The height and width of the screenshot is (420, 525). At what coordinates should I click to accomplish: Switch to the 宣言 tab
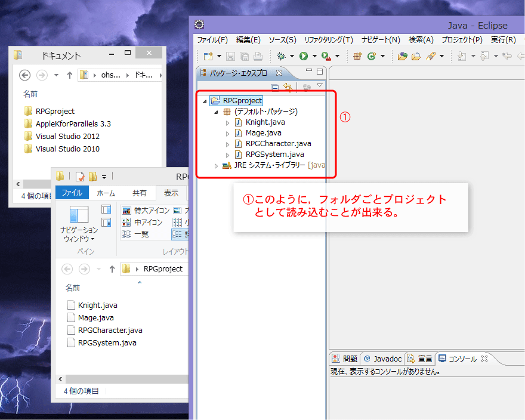pos(419,359)
